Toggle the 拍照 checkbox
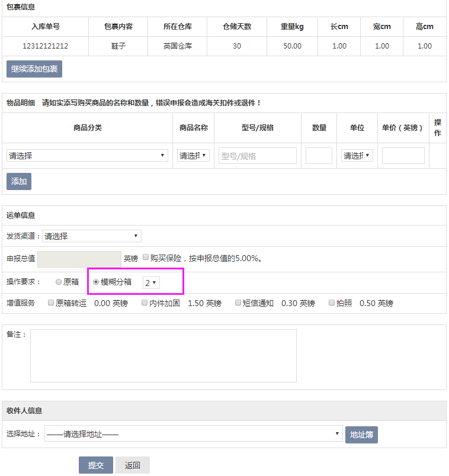Screen dimensions: 449x476 332,303
